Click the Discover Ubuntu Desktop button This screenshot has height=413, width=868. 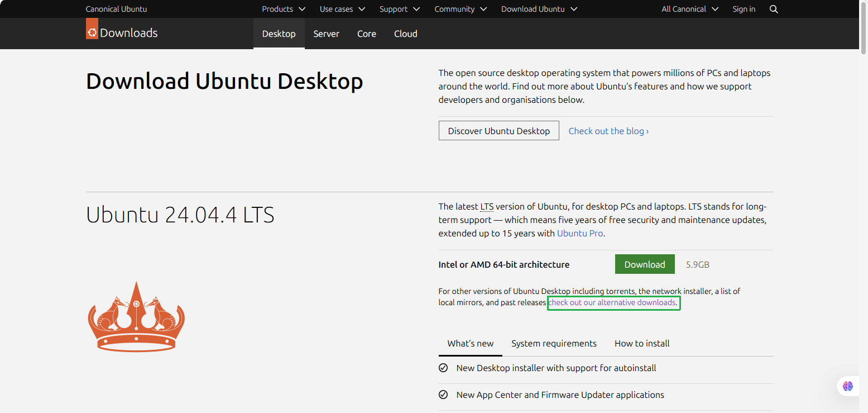pos(499,131)
